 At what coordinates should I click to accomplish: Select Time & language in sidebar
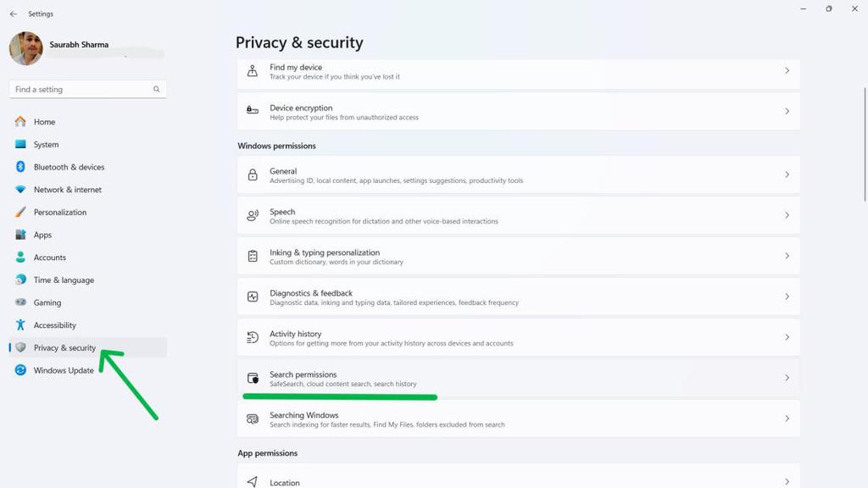click(64, 280)
